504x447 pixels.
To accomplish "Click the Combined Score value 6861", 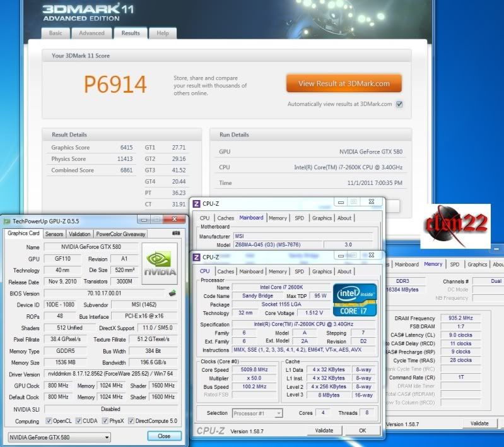I will 126,170.
